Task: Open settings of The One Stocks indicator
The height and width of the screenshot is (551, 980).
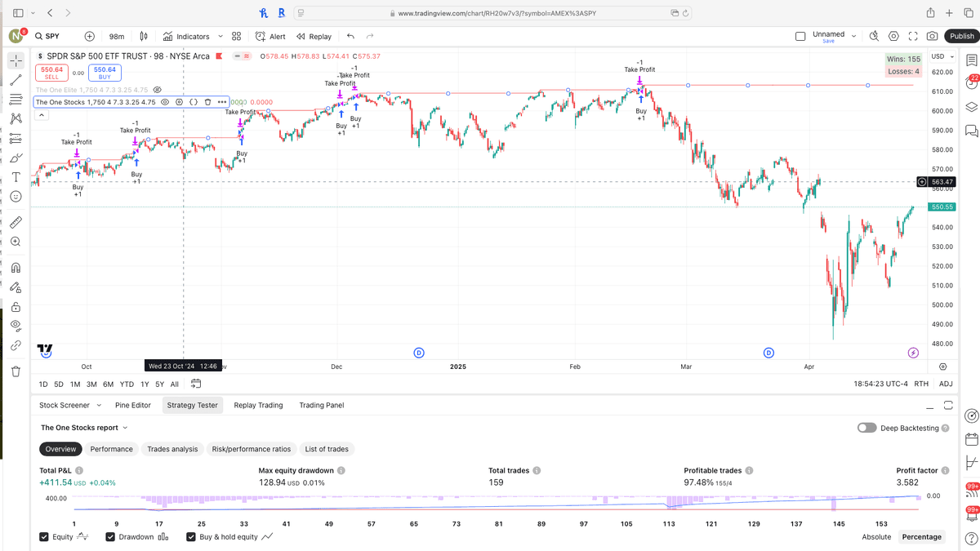Action: 179,102
